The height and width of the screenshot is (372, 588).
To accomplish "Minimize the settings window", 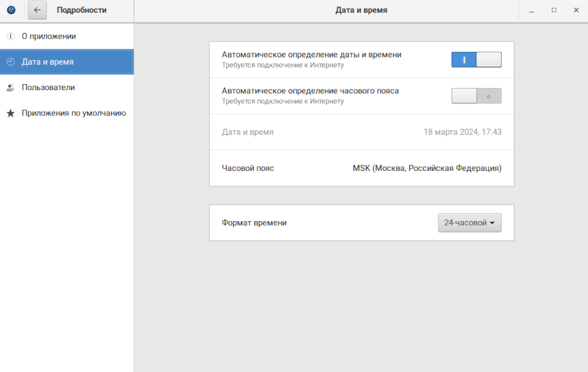I will pyautogui.click(x=531, y=10).
